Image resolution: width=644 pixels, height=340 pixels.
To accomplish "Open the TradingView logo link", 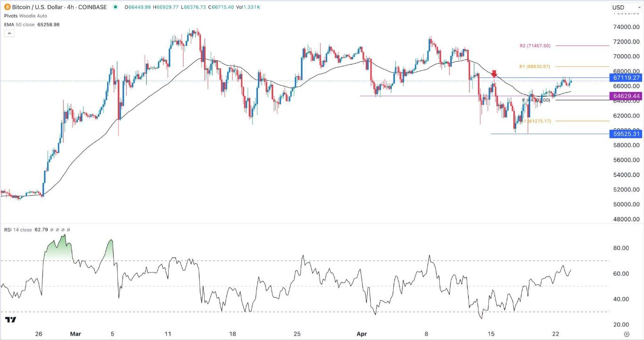I will pyautogui.click(x=11, y=320).
